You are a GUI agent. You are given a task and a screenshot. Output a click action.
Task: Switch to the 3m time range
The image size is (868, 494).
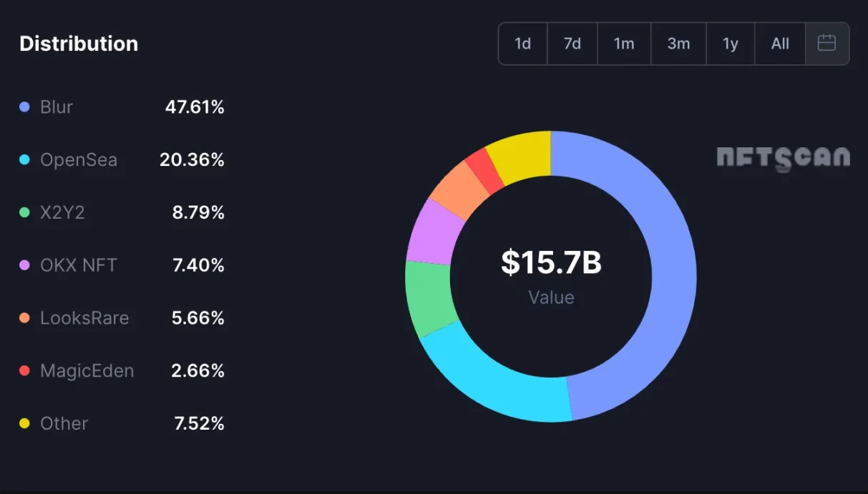678,44
